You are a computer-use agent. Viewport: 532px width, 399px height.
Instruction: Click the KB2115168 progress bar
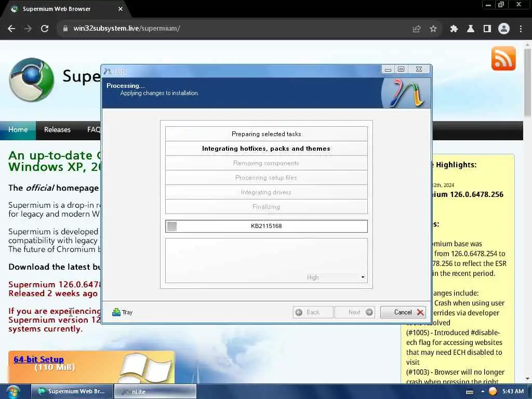(267, 227)
